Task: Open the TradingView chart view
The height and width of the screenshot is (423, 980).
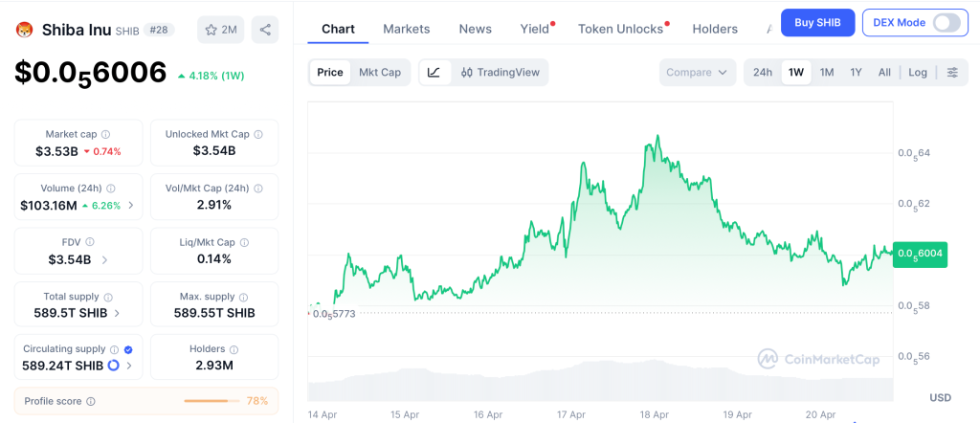Action: coord(500,73)
